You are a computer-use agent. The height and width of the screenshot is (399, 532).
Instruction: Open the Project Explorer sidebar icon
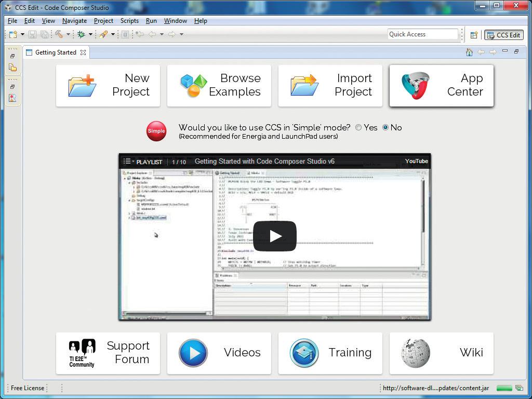point(12,67)
